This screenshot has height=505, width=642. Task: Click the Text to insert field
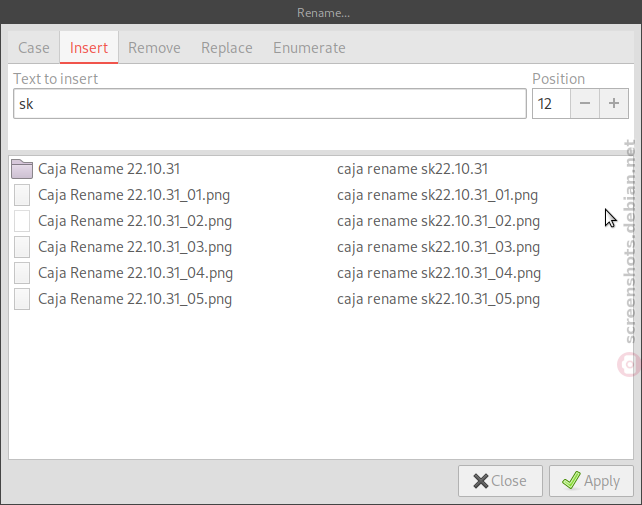270,104
